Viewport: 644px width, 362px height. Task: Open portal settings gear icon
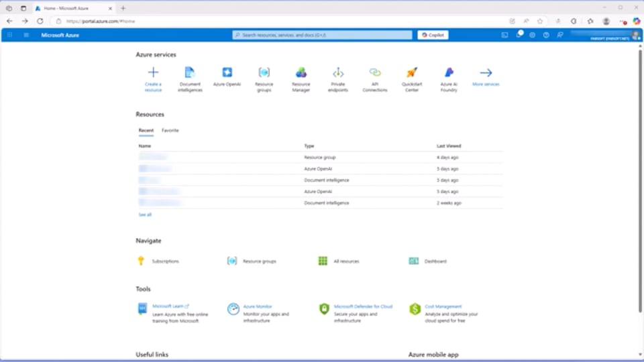click(532, 35)
